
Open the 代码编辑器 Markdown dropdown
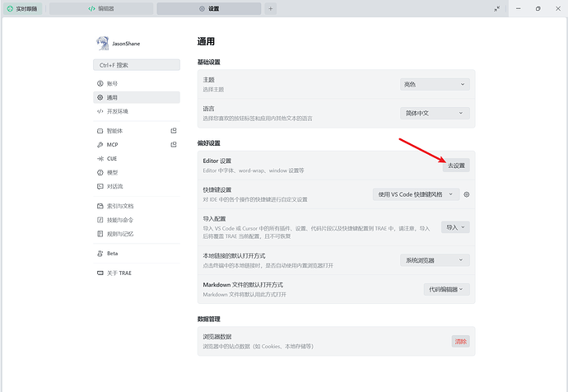point(447,290)
